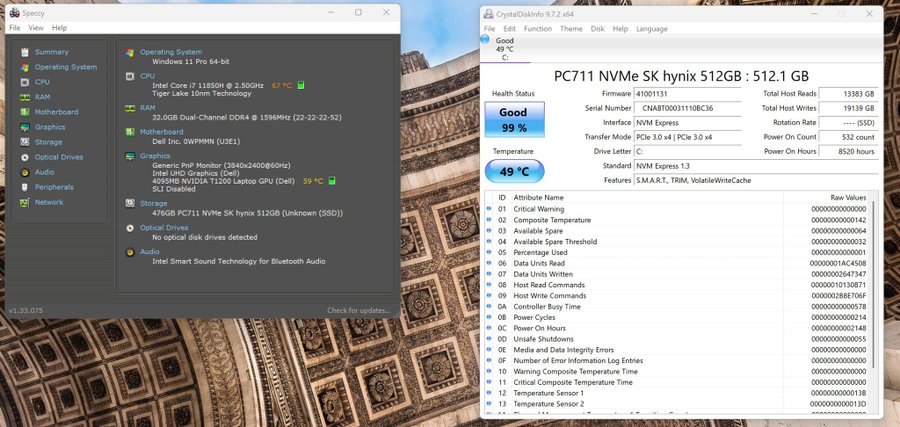The image size is (900, 427).
Task: Open the Theme menu in CrystalDiskInfo
Action: click(571, 29)
